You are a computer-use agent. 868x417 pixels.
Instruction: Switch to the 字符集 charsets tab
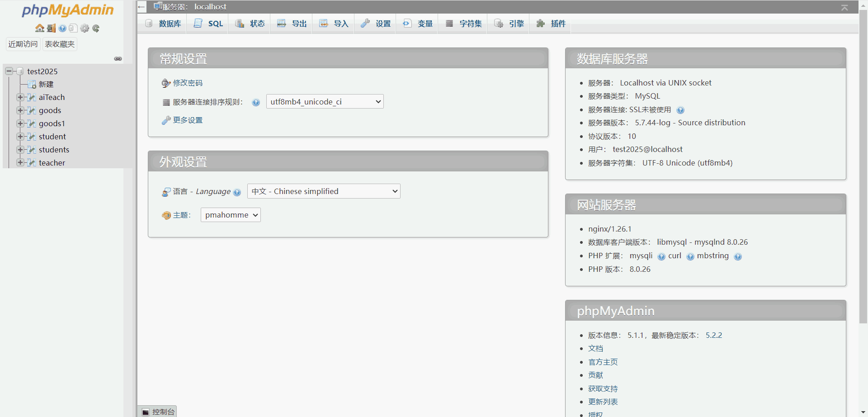[x=463, y=24]
